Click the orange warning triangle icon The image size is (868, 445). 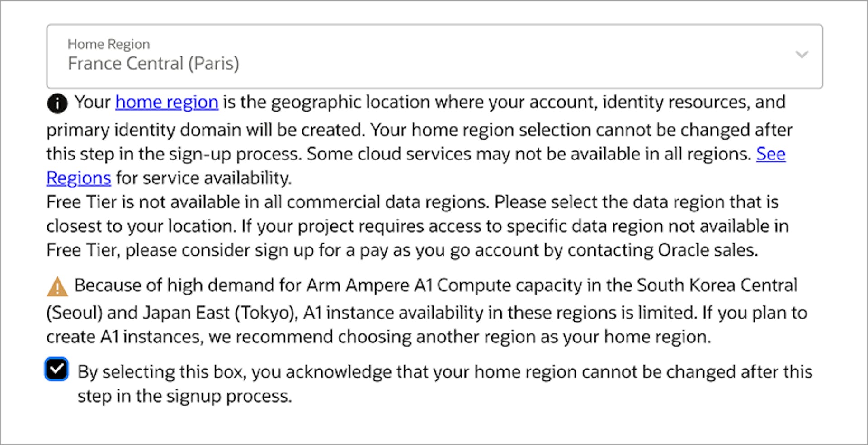pos(57,287)
